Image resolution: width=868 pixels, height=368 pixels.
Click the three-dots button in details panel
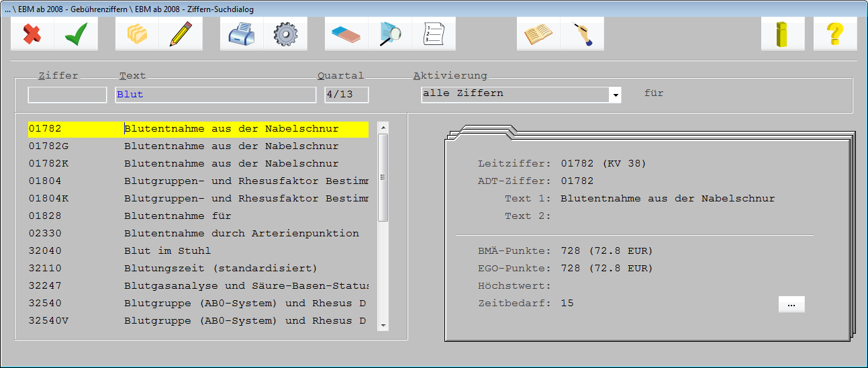791,304
